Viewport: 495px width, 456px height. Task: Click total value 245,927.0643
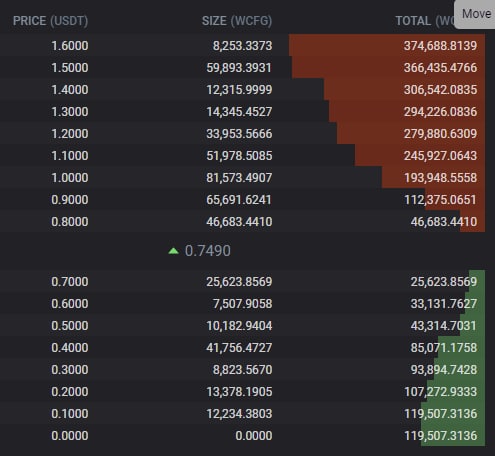[440, 156]
